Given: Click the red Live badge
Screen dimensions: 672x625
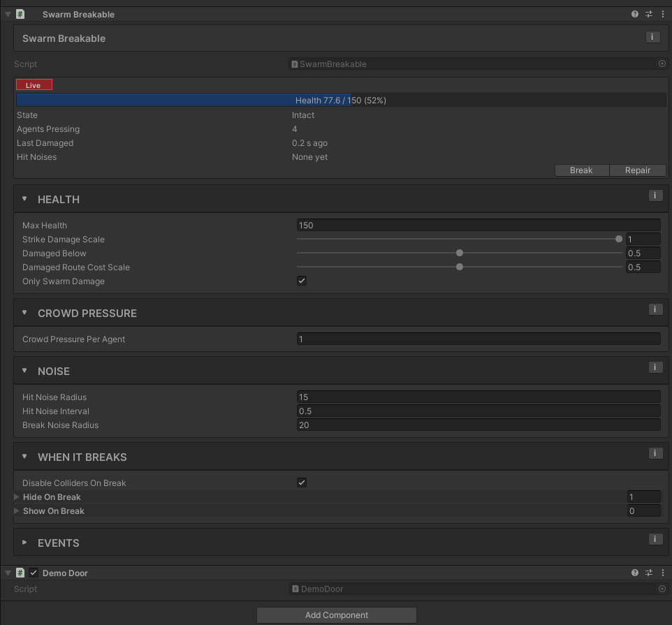Looking at the screenshot, I should pyautogui.click(x=34, y=84).
